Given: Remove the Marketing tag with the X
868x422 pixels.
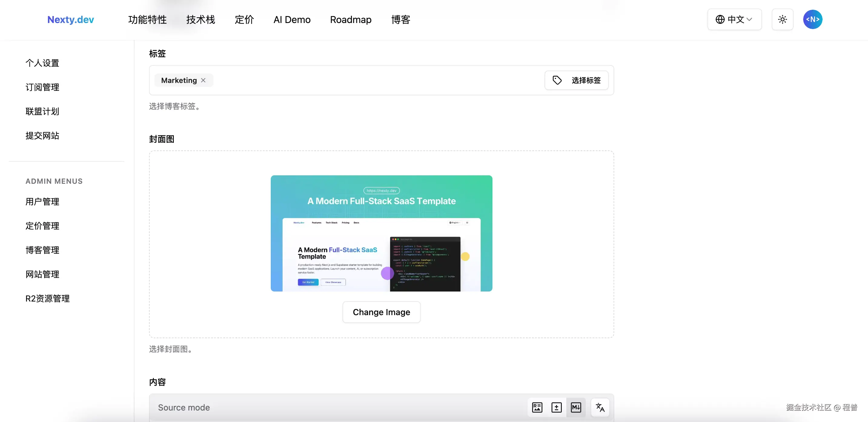Looking at the screenshot, I should pyautogui.click(x=204, y=80).
